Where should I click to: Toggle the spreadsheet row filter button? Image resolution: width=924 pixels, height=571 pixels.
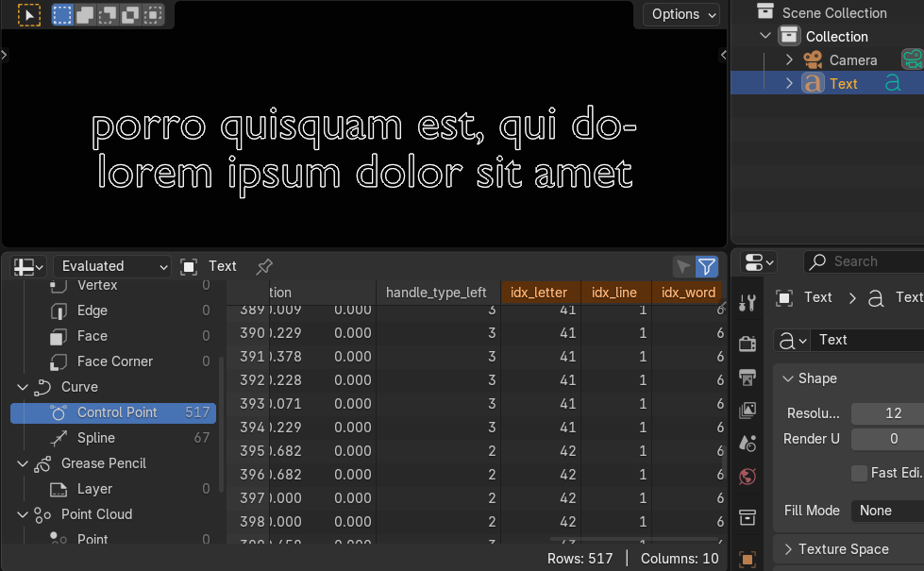pyautogui.click(x=707, y=266)
